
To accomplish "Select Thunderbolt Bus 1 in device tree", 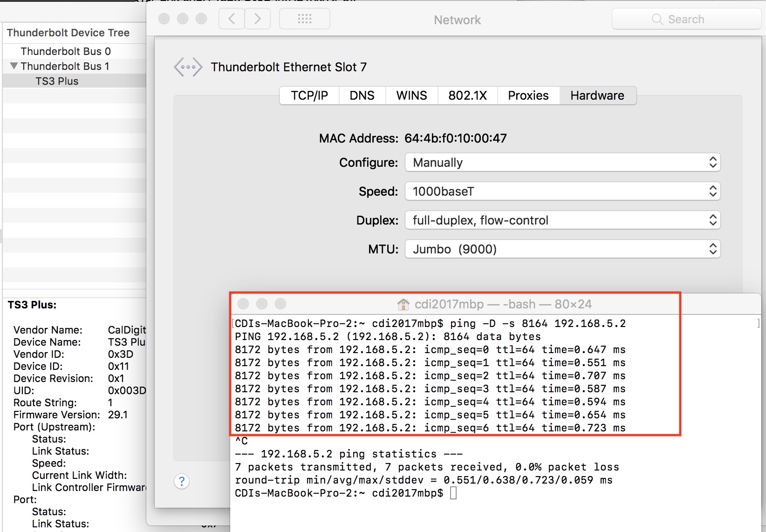I will (75, 66).
